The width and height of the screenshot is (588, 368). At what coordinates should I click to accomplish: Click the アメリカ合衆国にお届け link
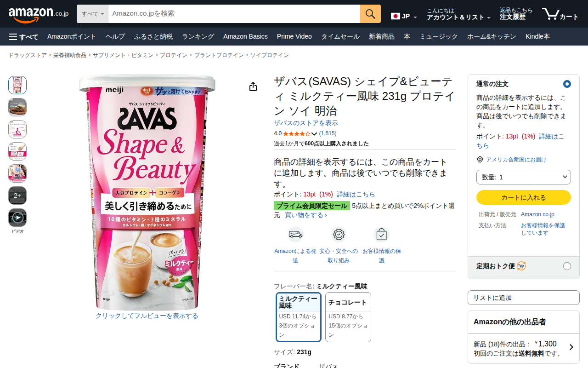(516, 160)
